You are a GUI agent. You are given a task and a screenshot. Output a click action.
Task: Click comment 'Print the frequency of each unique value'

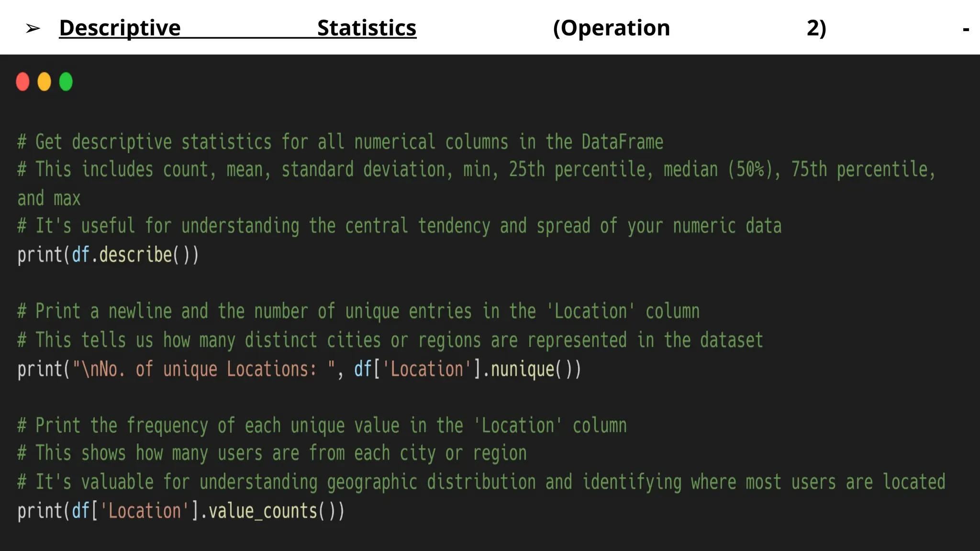[x=322, y=425]
